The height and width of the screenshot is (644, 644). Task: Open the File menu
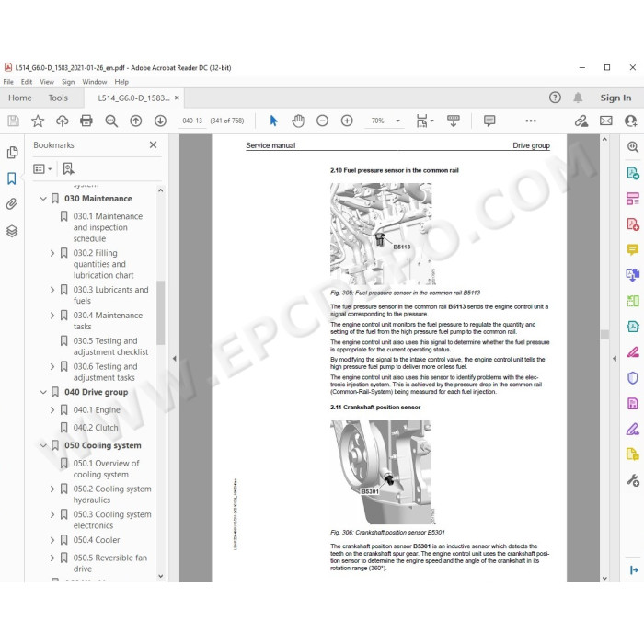click(x=8, y=82)
